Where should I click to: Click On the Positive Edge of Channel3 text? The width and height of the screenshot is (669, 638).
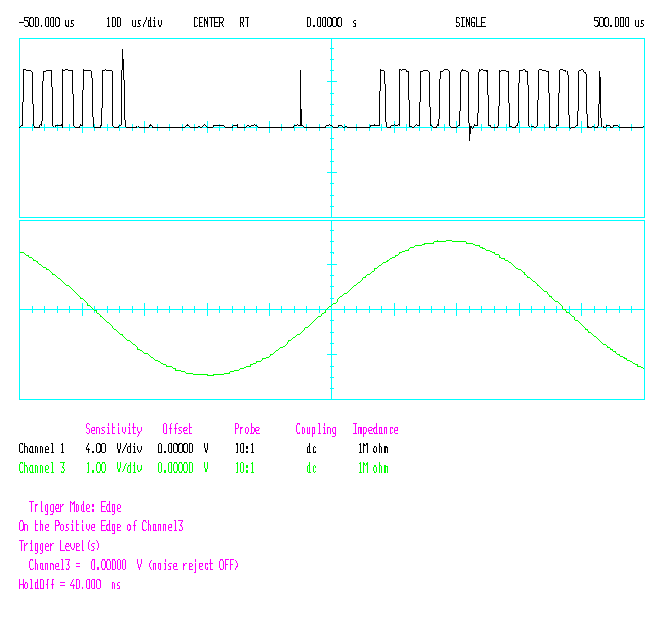pyautogui.click(x=101, y=527)
